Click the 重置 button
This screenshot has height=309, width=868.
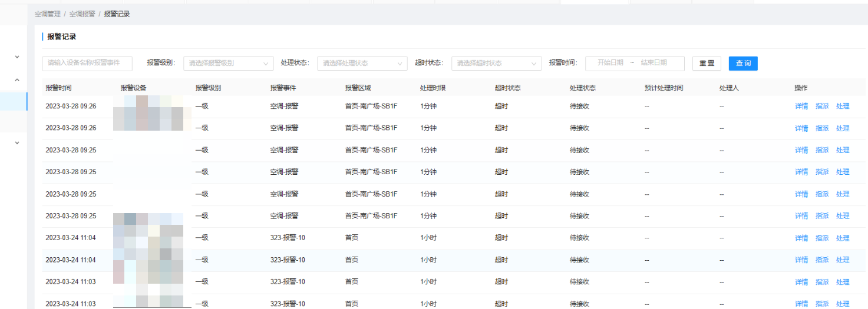tap(707, 64)
